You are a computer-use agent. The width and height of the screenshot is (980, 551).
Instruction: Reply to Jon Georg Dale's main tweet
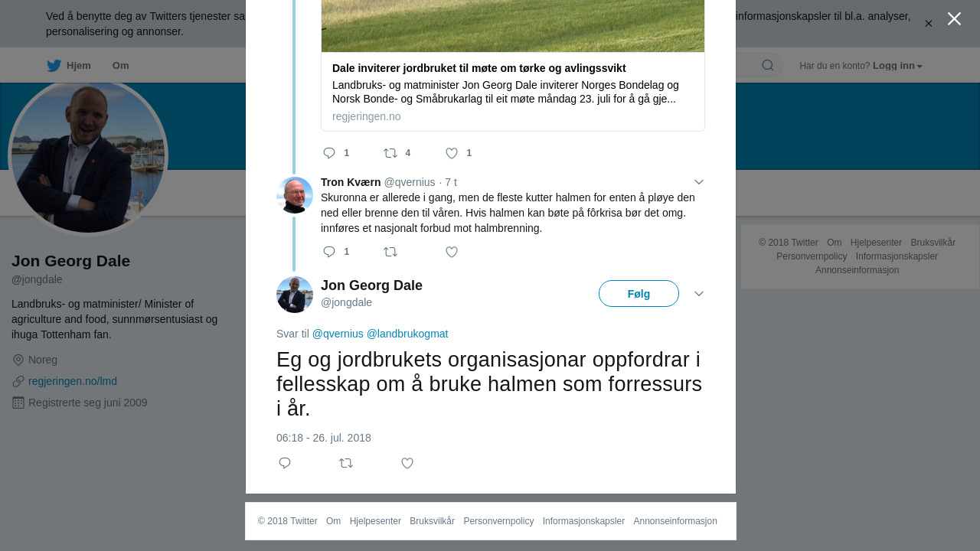pos(285,463)
